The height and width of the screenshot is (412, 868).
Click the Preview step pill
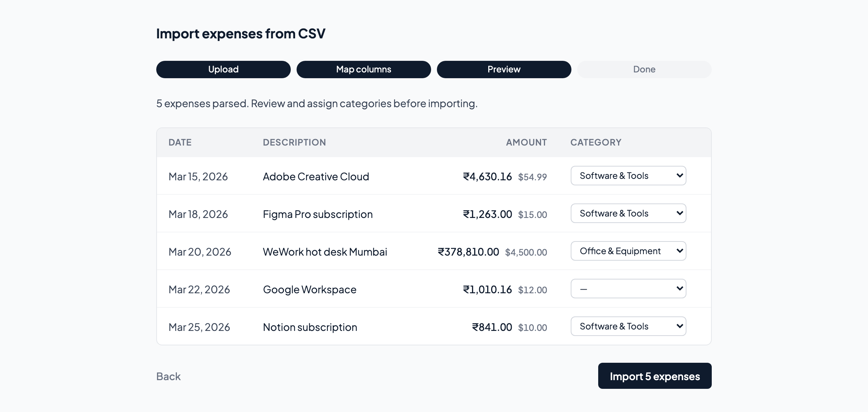pyautogui.click(x=504, y=69)
